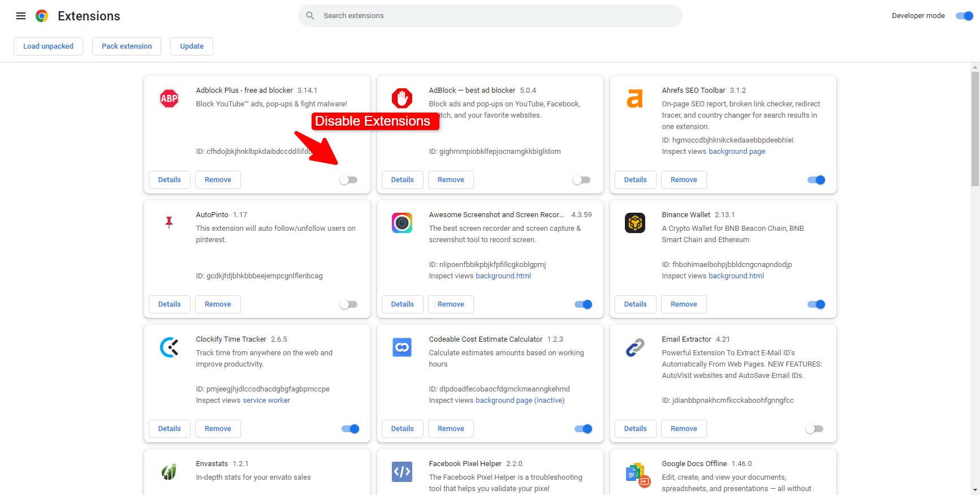Viewport: 980px width, 495px height.
Task: Click the Binance Wallet ID text
Action: tap(727, 265)
